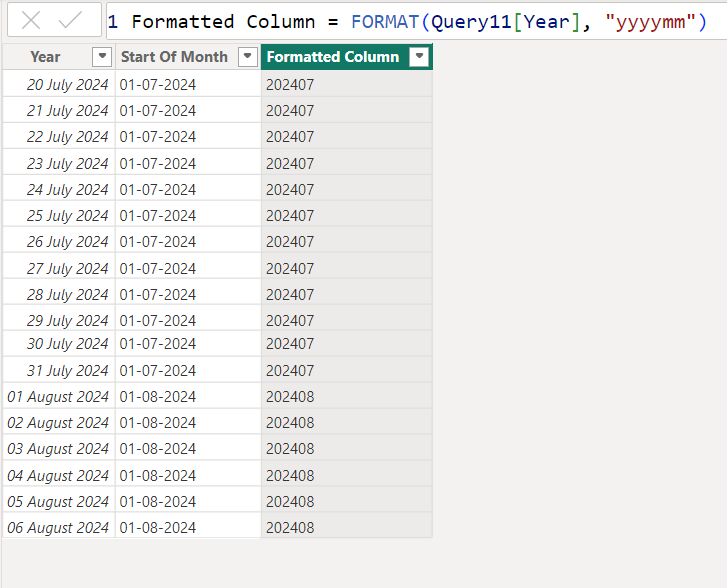
Task: Click the 202408 value in 05 August row
Action: tap(290, 502)
